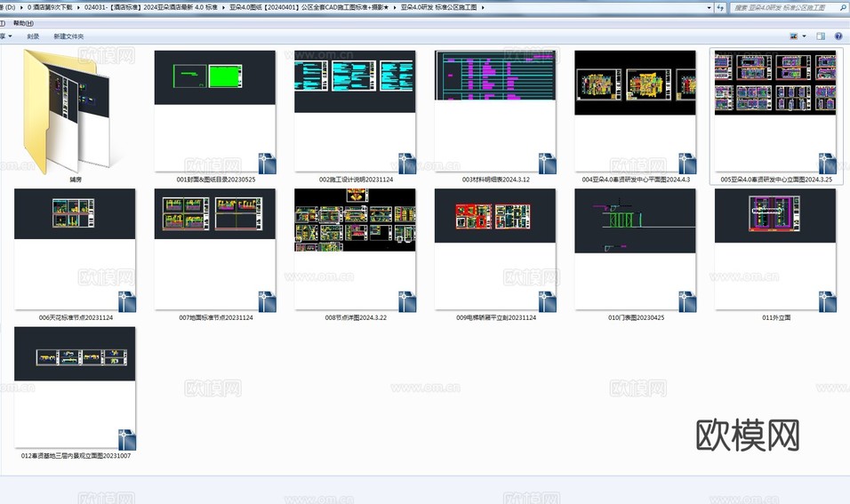Open the 辅房 folder

click(x=68, y=111)
